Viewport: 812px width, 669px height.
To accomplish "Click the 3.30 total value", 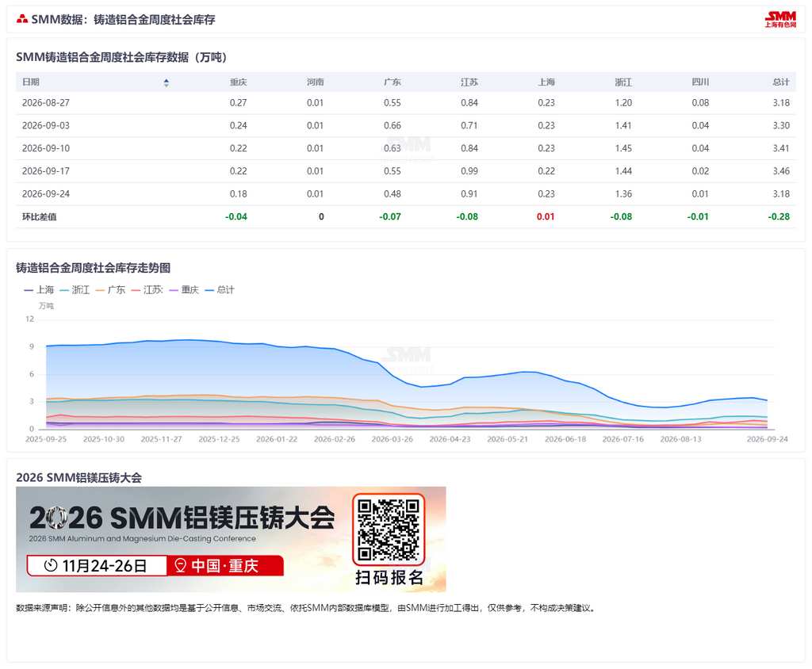I will pos(781,126).
